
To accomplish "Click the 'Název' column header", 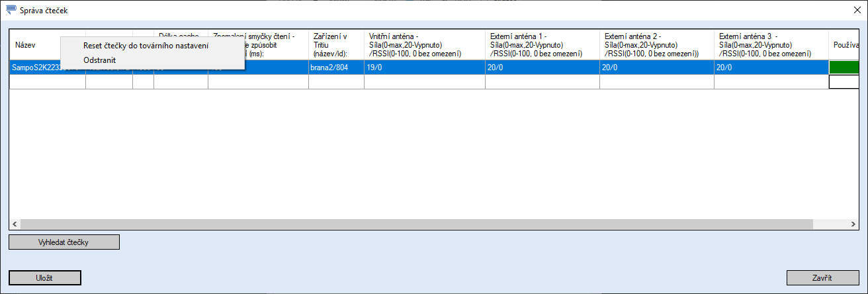I will (x=33, y=45).
